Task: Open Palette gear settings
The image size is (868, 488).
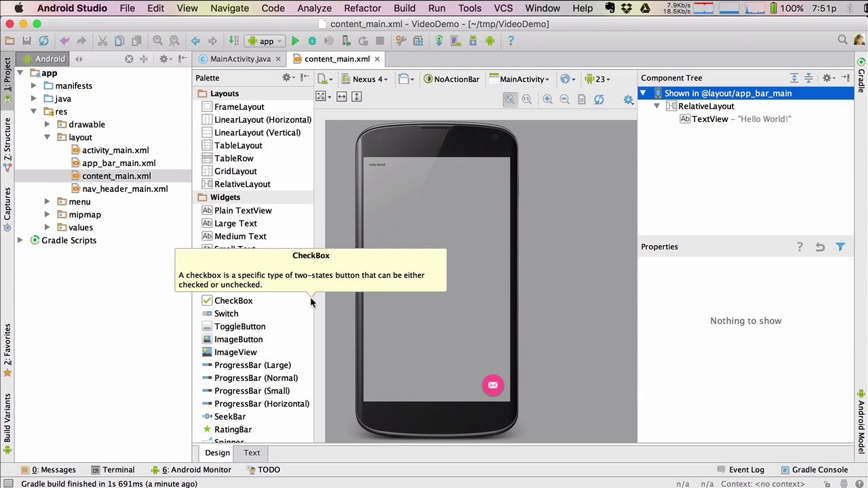Action: 288,78
